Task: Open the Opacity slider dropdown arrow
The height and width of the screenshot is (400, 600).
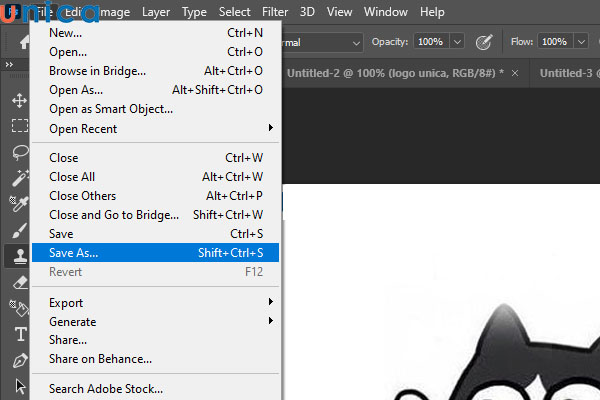Action: pyautogui.click(x=457, y=42)
